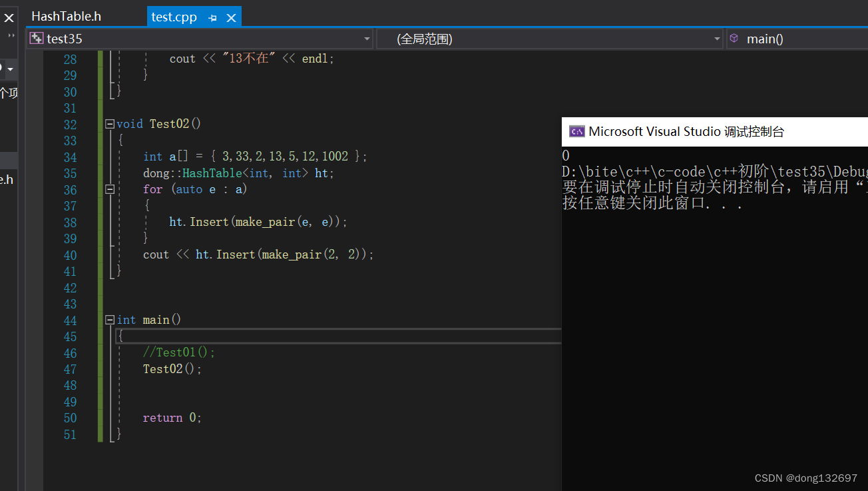The image size is (868, 491).
Task: Open the test35 project dropdown
Action: coord(367,39)
